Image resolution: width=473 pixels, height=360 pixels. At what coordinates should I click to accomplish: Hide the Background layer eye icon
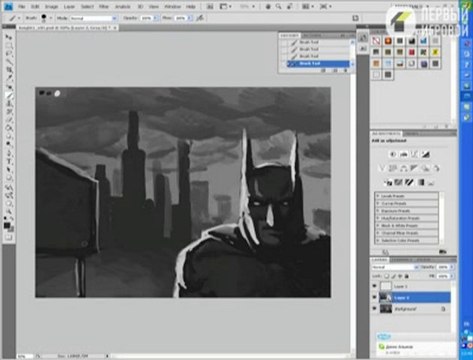click(374, 309)
